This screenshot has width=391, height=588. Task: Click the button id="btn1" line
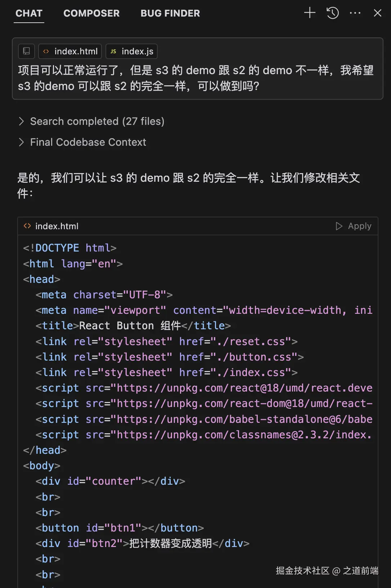[120, 528]
